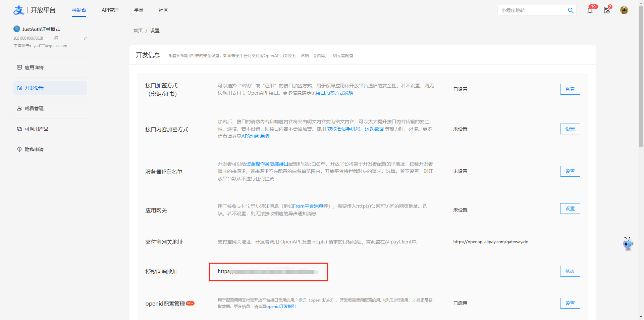Click 设置 for 接口内容加密方式

click(570, 129)
